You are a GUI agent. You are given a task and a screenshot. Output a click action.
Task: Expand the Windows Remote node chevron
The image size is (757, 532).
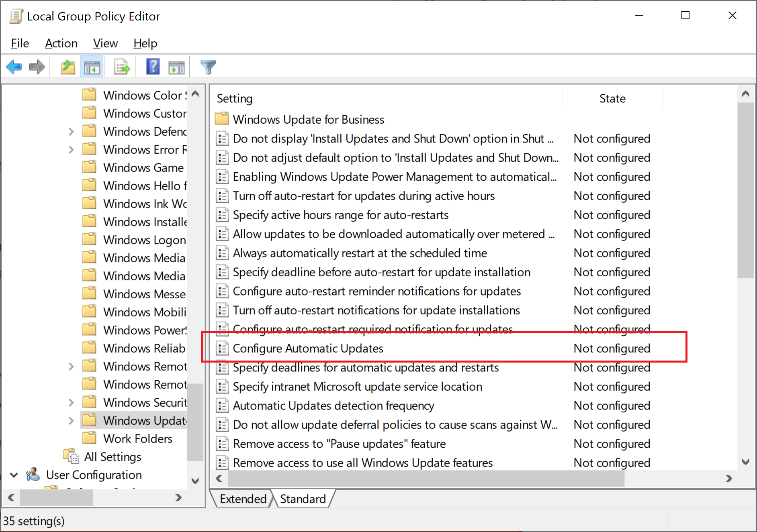[x=71, y=366]
